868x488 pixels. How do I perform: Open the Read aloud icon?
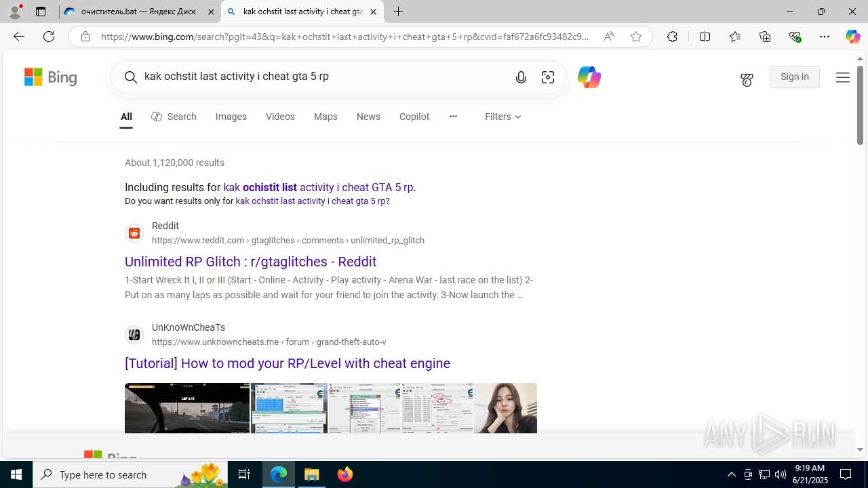(609, 37)
